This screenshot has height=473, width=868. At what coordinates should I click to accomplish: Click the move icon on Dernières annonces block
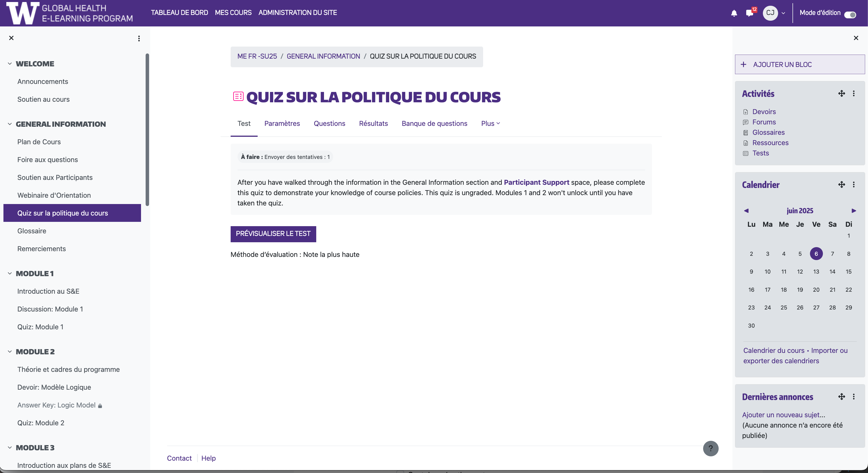[x=841, y=397]
